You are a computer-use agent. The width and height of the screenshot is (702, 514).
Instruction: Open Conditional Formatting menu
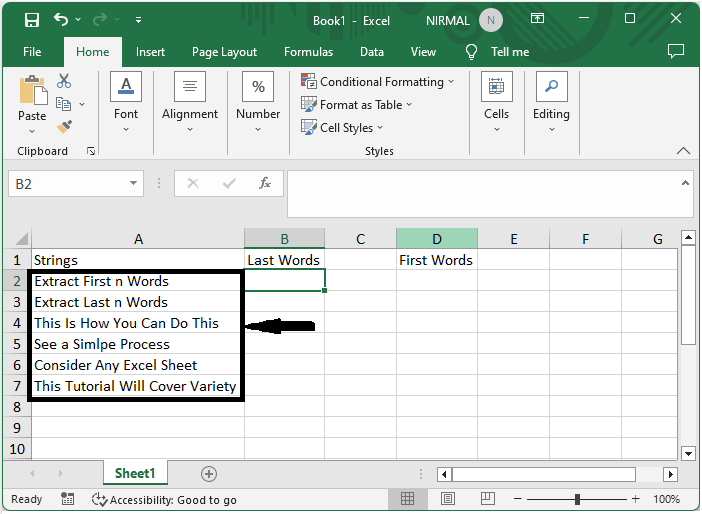pyautogui.click(x=377, y=81)
